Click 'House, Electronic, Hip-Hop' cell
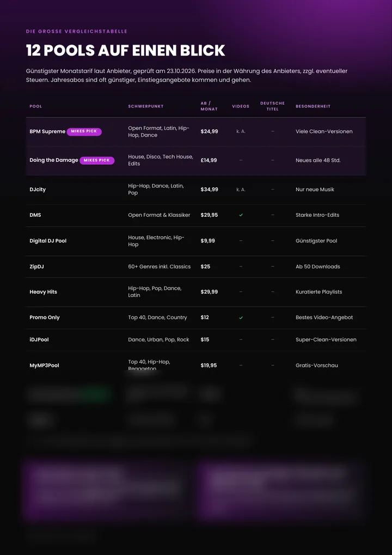This screenshot has height=555, width=392. coord(156,241)
